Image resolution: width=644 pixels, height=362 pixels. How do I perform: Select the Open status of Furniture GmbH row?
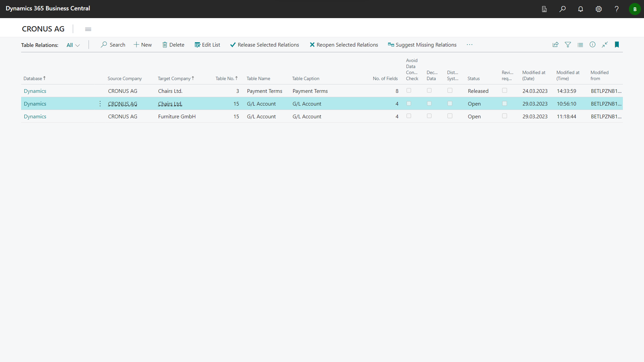(474, 117)
